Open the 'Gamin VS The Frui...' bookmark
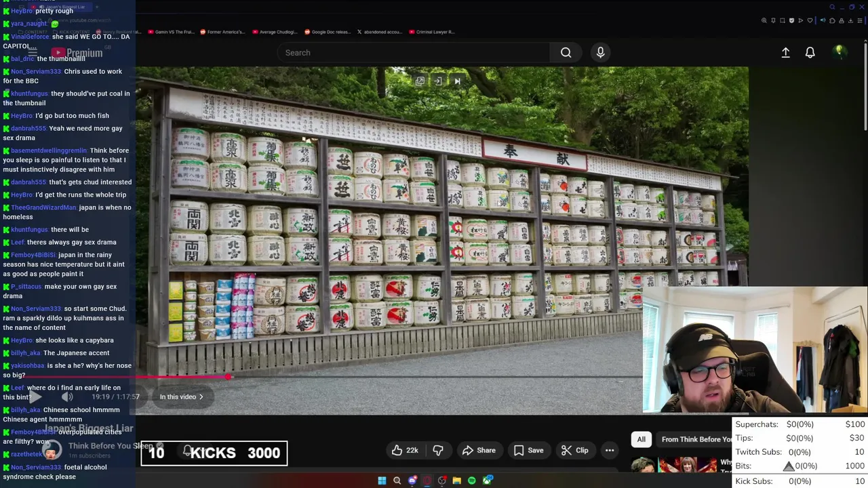868x488 pixels. pos(170,32)
